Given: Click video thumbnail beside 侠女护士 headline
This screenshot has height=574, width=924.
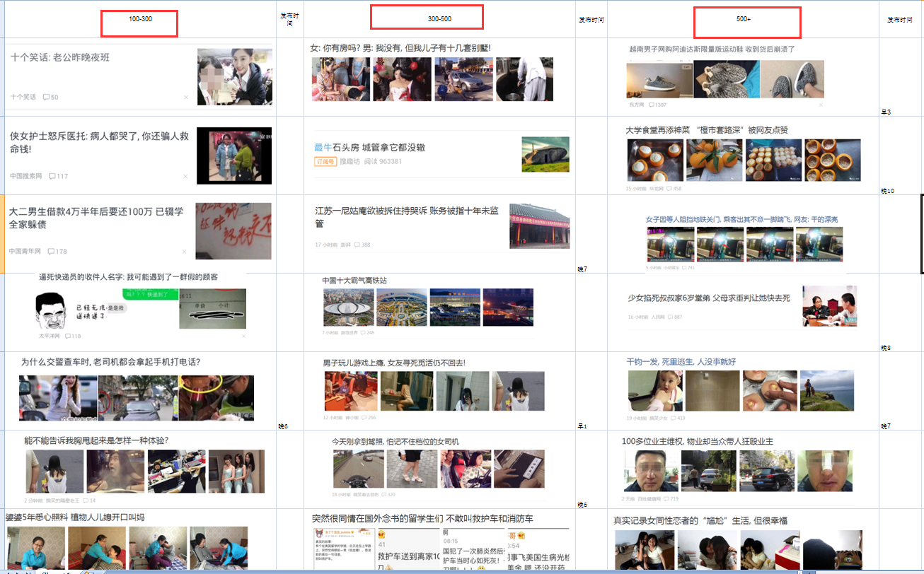Looking at the screenshot, I should pyautogui.click(x=234, y=156).
